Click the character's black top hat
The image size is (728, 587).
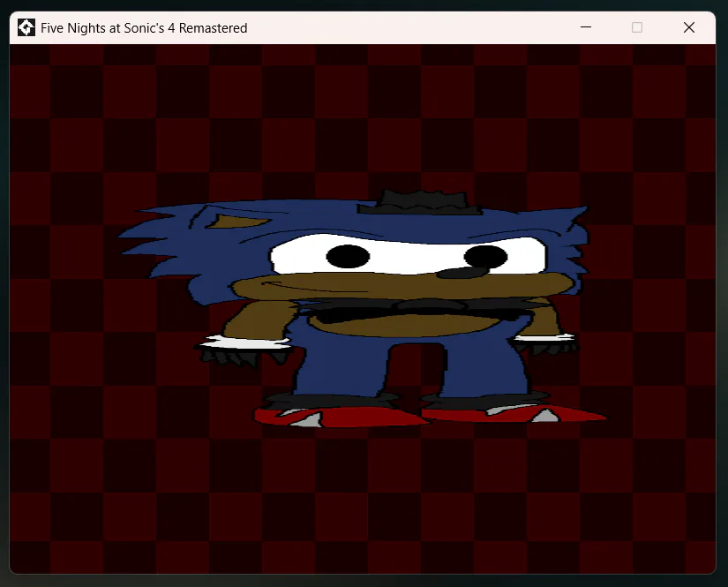coord(420,203)
